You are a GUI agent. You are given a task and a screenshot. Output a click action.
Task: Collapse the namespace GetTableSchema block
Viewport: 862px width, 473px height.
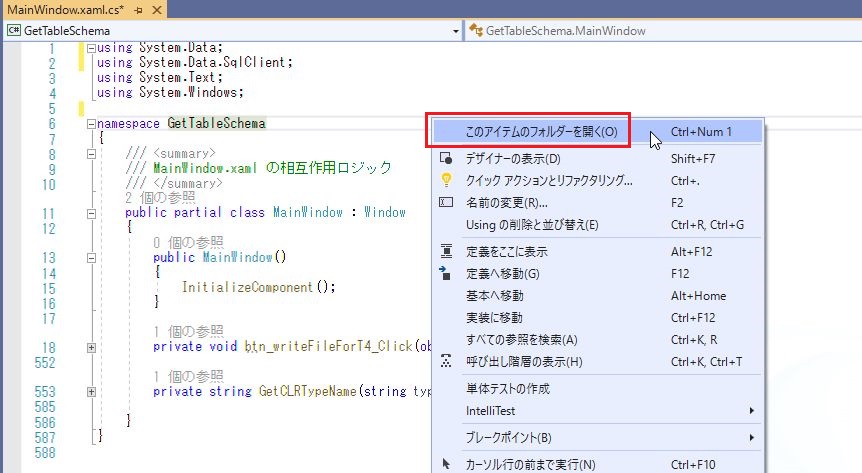tap(91, 124)
